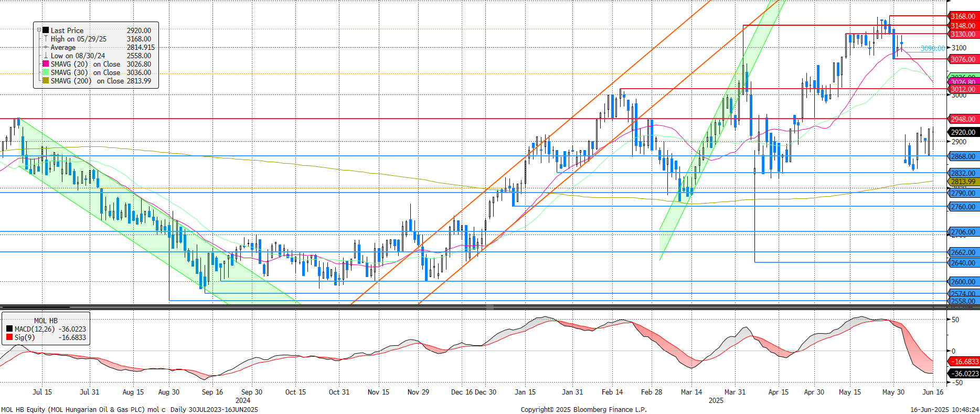Click the 'Oct 31' date axis label
Screen dimensions: 980x414
click(339, 392)
